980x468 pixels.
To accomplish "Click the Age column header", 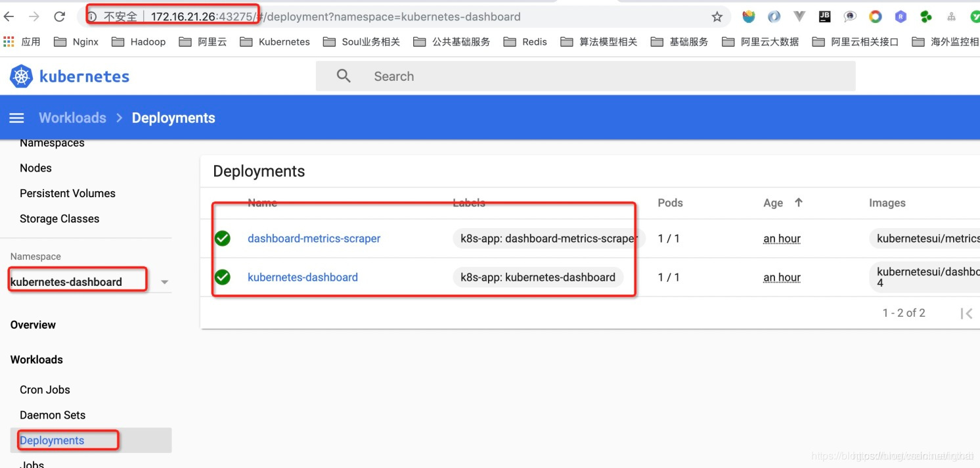I will tap(773, 202).
